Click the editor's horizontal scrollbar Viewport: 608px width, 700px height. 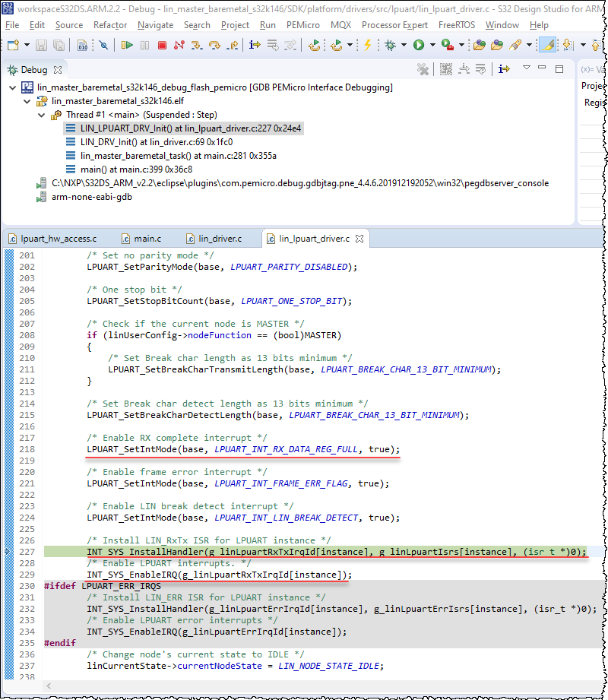304,686
